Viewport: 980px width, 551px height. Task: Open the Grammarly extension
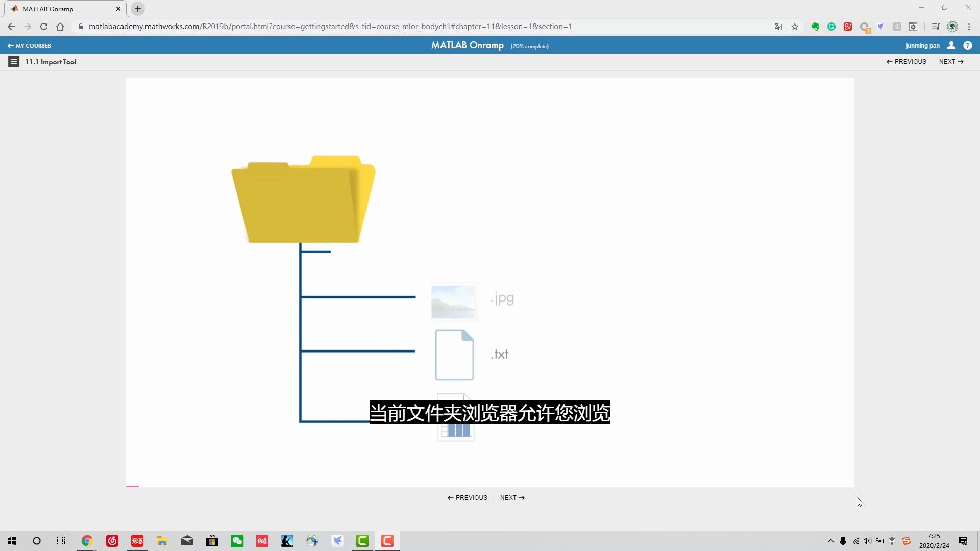click(x=831, y=27)
